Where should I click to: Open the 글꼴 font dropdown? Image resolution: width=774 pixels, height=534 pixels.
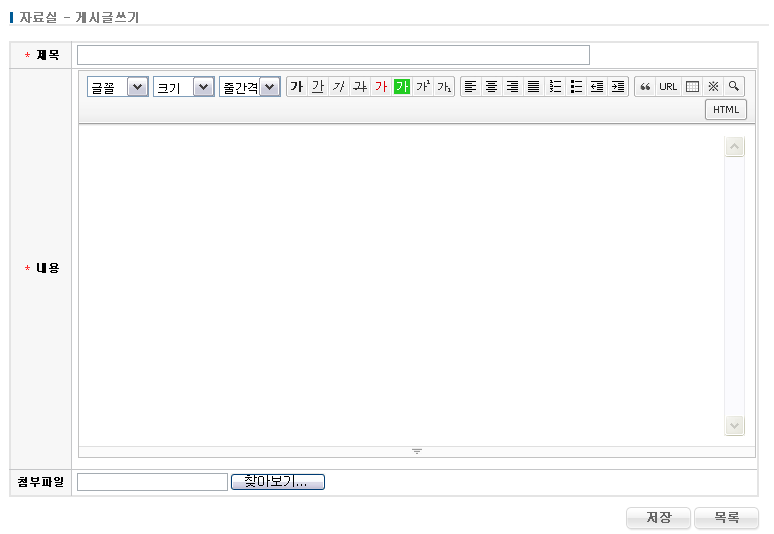point(118,87)
